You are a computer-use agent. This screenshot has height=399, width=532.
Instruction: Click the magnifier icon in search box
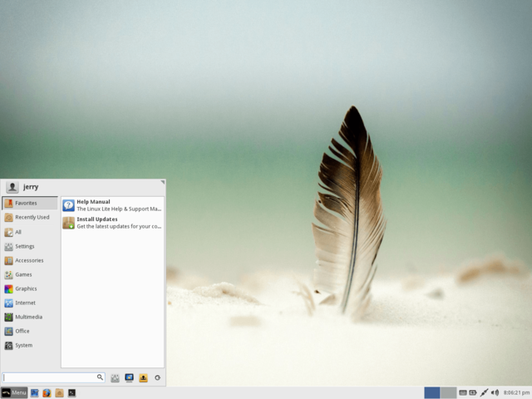pos(100,377)
